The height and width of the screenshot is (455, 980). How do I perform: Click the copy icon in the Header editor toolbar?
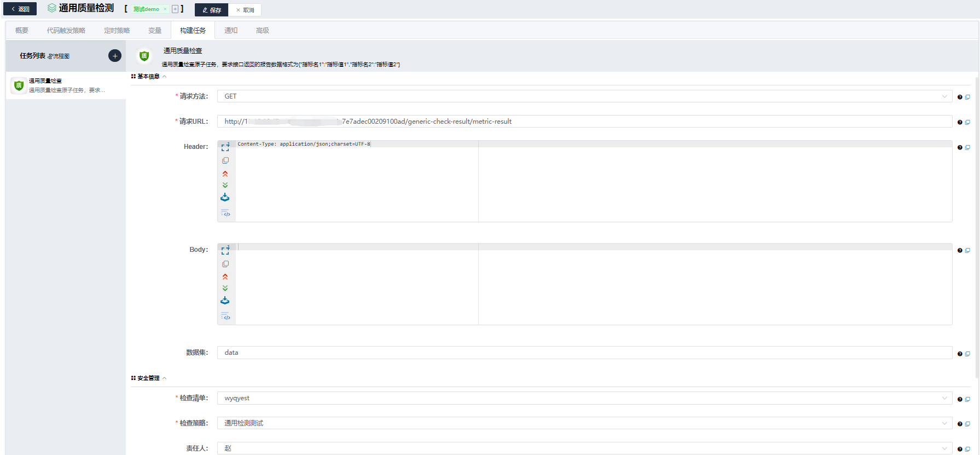point(225,160)
